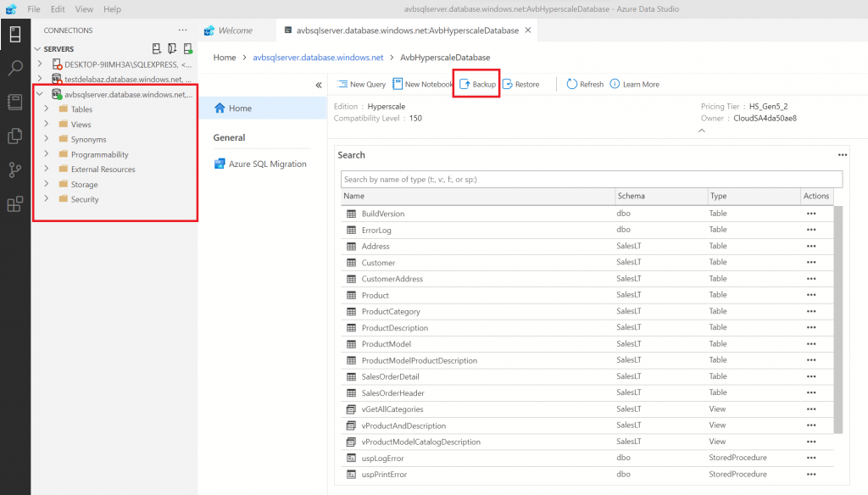Close the AvbHyperscaleDatabase tab
868x495 pixels.
pos(528,30)
